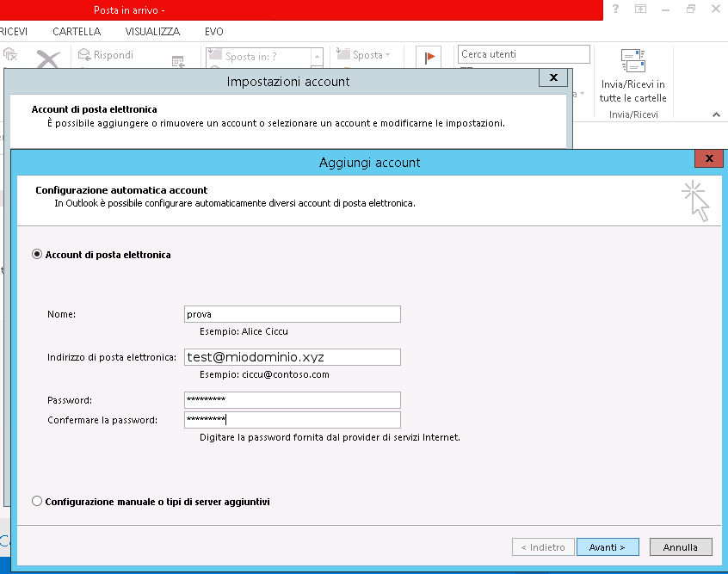Click the Outlook help question mark icon
Viewport: 728px width, 574px height.
click(615, 9)
